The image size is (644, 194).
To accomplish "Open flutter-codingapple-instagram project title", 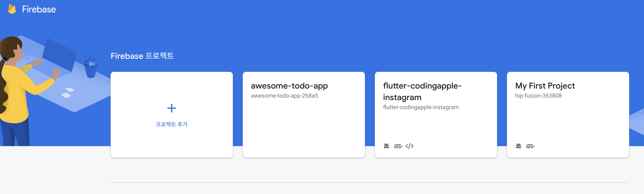I will pyautogui.click(x=422, y=91).
